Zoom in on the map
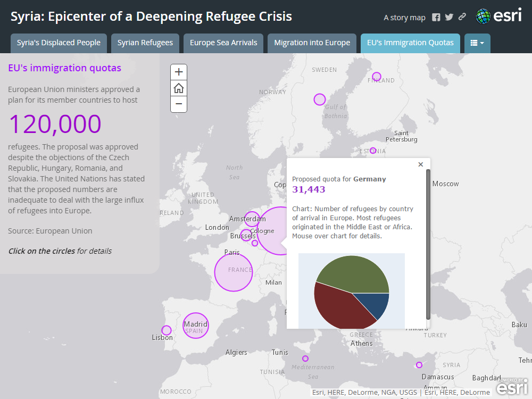The image size is (532, 399). click(x=179, y=72)
